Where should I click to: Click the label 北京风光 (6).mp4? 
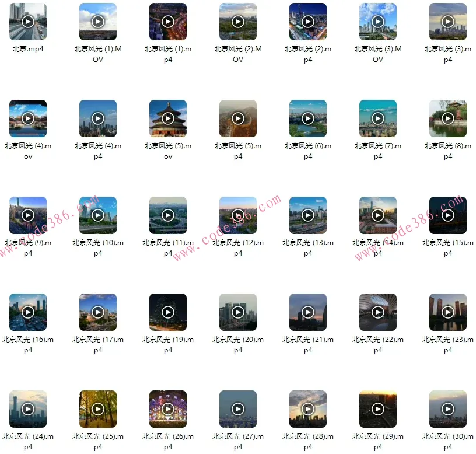[x=308, y=151]
